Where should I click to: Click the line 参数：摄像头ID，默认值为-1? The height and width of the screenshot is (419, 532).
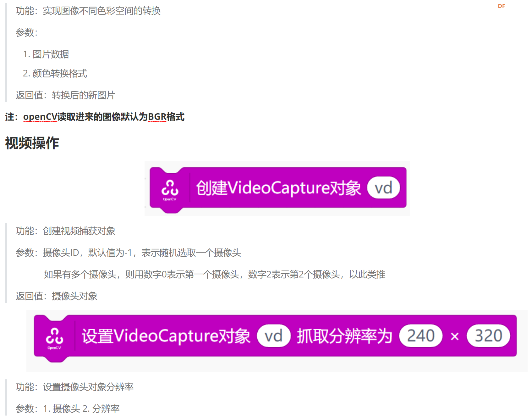click(129, 253)
